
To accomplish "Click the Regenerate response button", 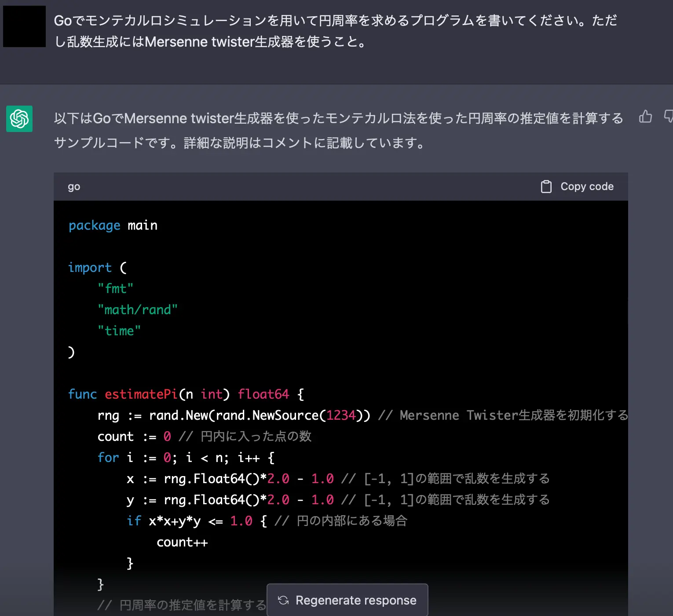I will pyautogui.click(x=347, y=600).
